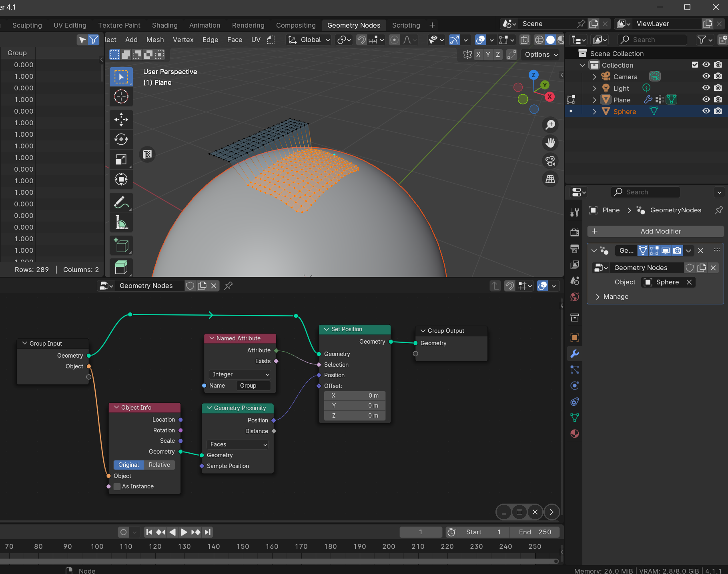
Task: Click the zoom magnifier in viewport
Action: click(551, 125)
